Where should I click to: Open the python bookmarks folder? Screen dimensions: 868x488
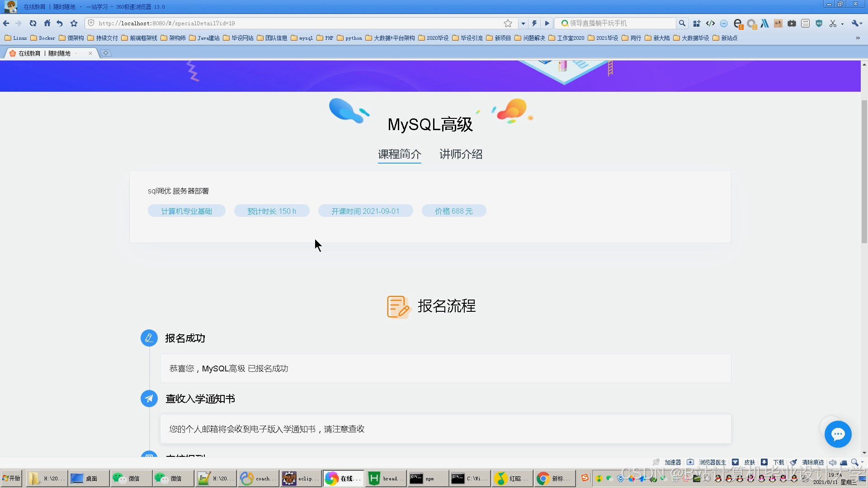click(x=349, y=38)
